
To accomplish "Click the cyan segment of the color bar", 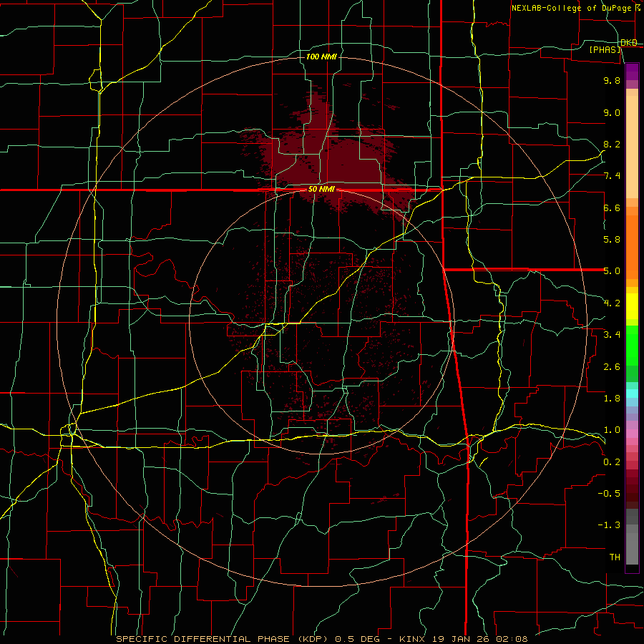I will point(632,393).
